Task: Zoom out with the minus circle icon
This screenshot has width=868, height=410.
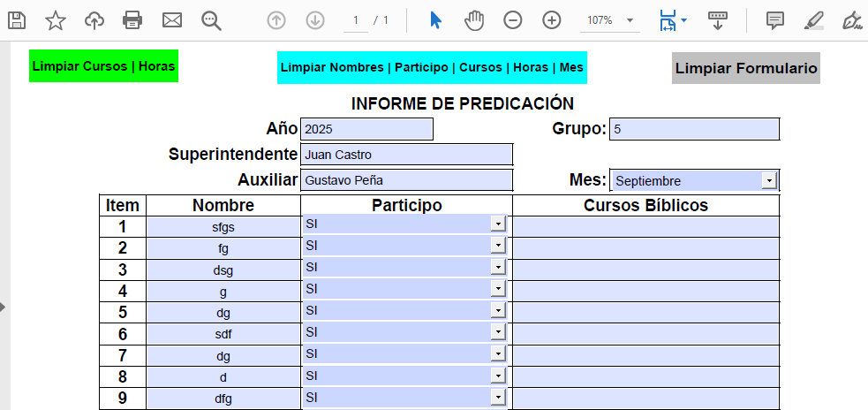Action: coord(513,20)
